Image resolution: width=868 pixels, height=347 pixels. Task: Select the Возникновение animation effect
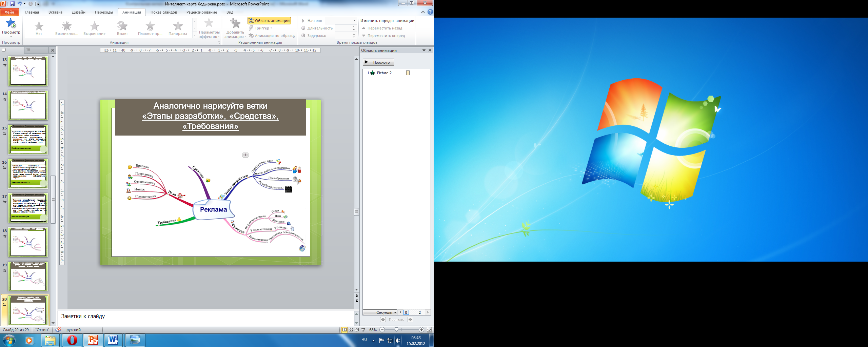click(67, 28)
